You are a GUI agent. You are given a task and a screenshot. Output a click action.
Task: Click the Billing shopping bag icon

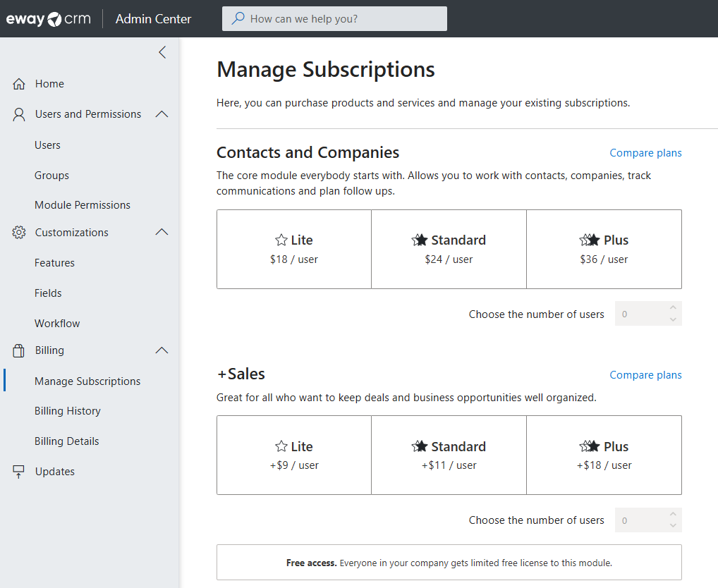19,350
